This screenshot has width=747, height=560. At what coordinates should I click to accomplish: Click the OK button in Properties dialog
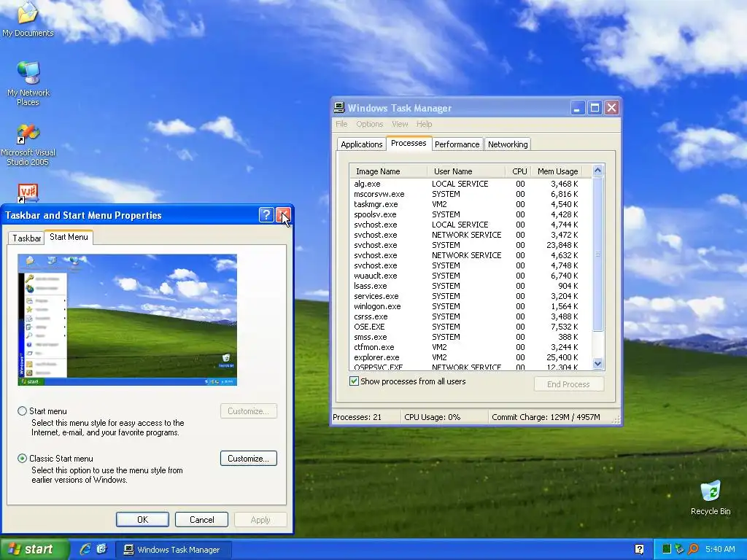[x=142, y=519]
